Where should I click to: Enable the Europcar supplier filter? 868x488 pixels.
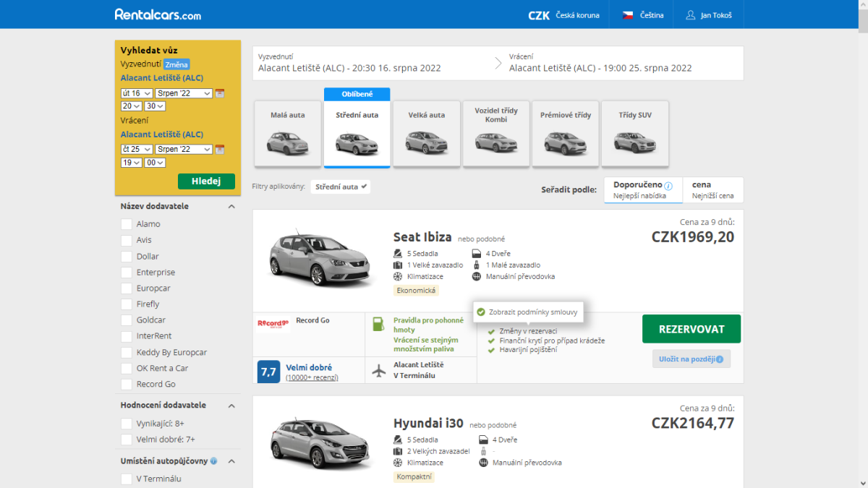pos(127,288)
